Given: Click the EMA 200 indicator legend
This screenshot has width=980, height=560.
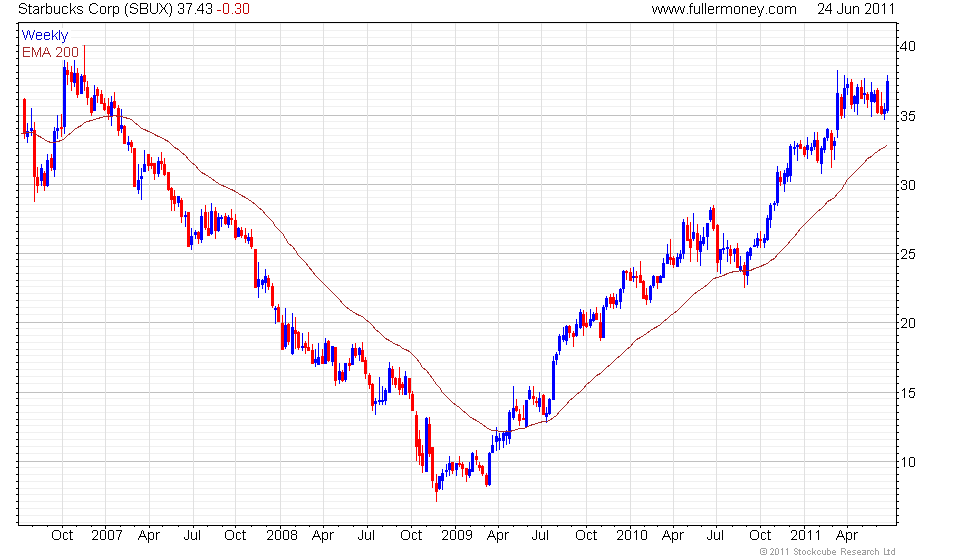Looking at the screenshot, I should coord(51,52).
